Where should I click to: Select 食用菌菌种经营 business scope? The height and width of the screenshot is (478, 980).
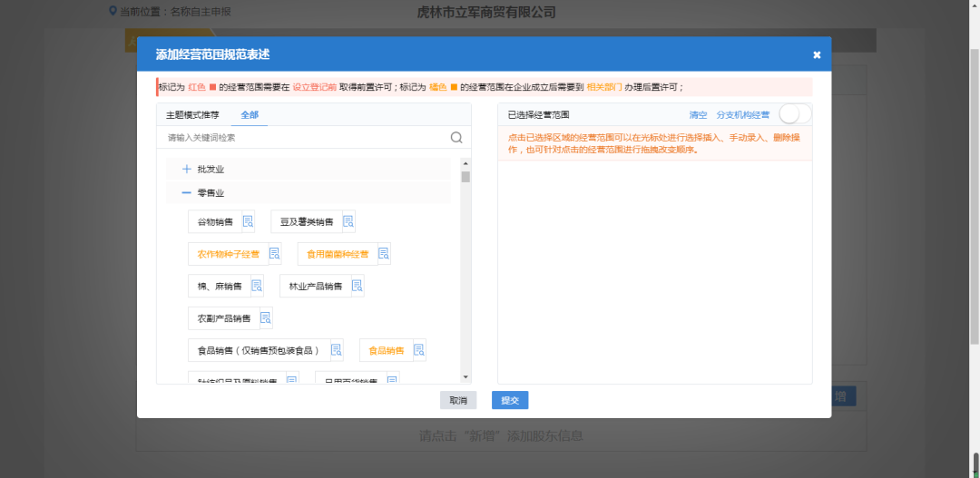click(338, 254)
